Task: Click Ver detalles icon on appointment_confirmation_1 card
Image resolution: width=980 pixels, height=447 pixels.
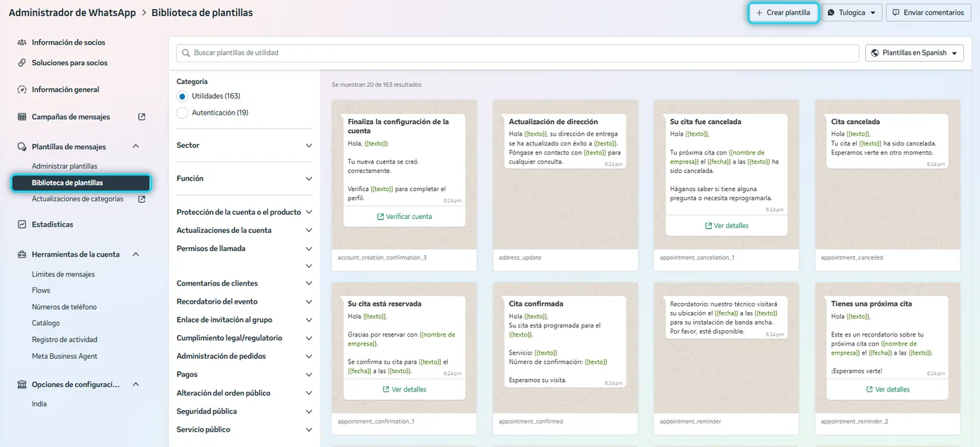Action: pyautogui.click(x=386, y=390)
